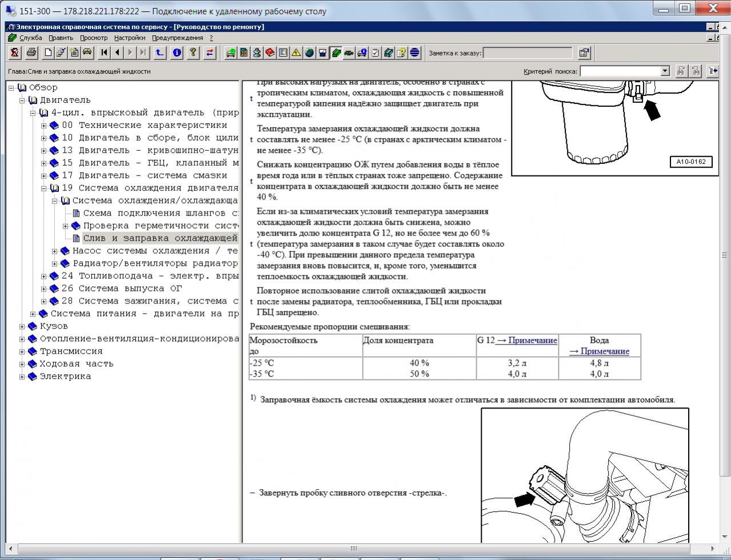731x560 pixels.
Task: Select 'Слив и заправка охлаждающей' tree item
Action: click(x=161, y=238)
